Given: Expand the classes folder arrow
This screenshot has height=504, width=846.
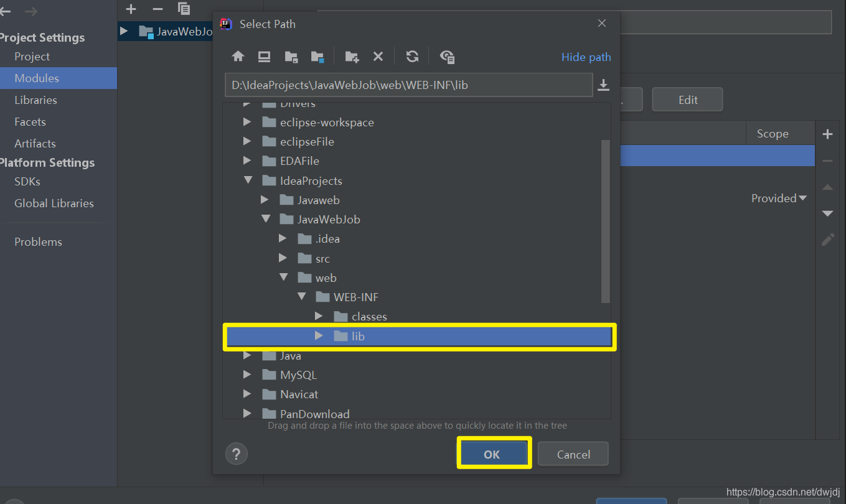Looking at the screenshot, I should (x=319, y=316).
